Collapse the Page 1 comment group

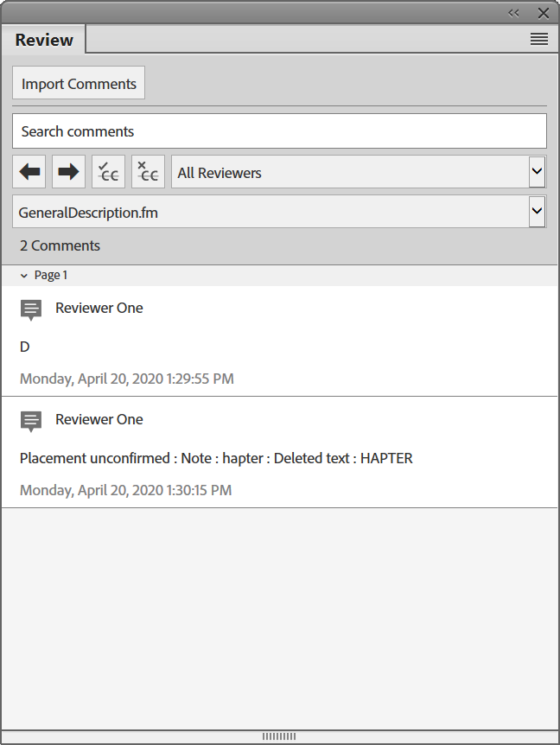24,275
